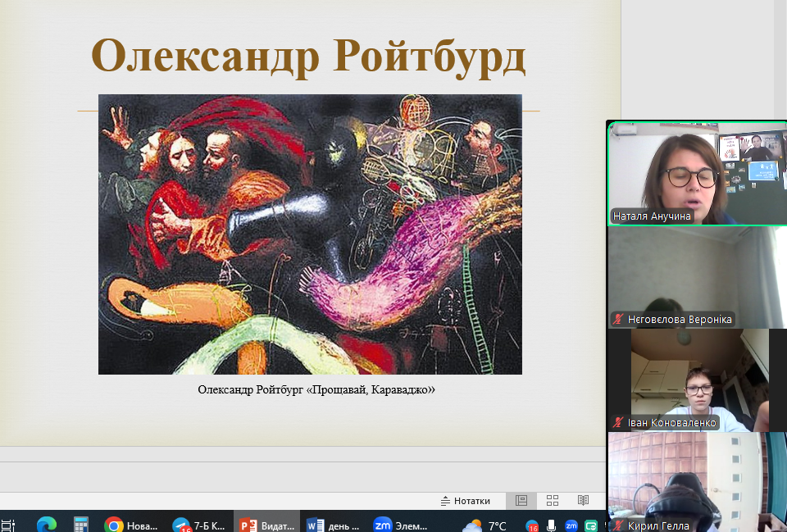
Task: Click the slide title Олександр Ройтбурд
Action: pyautogui.click(x=308, y=57)
